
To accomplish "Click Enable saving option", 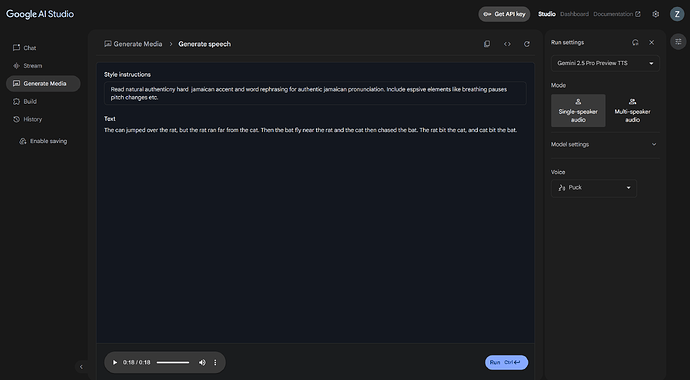I will [43, 141].
